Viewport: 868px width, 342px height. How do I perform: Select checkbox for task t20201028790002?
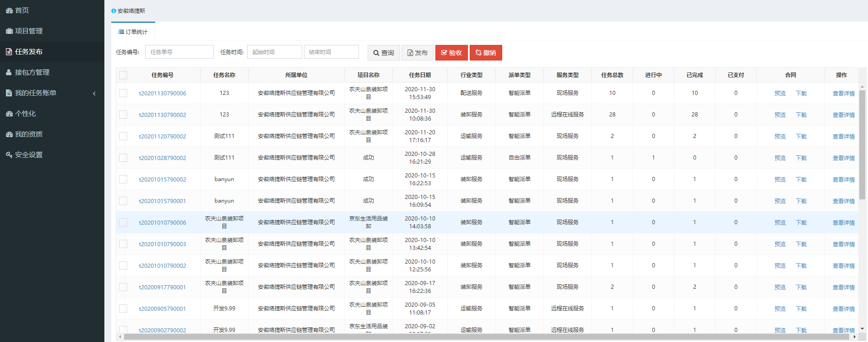click(x=123, y=158)
